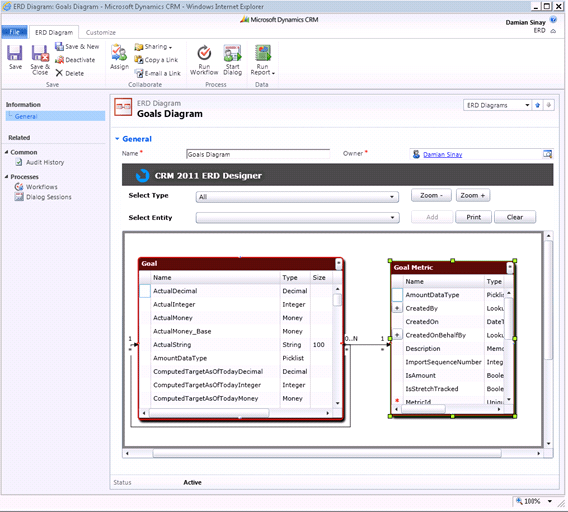Select General in Information navigation

pyautogui.click(x=56, y=116)
